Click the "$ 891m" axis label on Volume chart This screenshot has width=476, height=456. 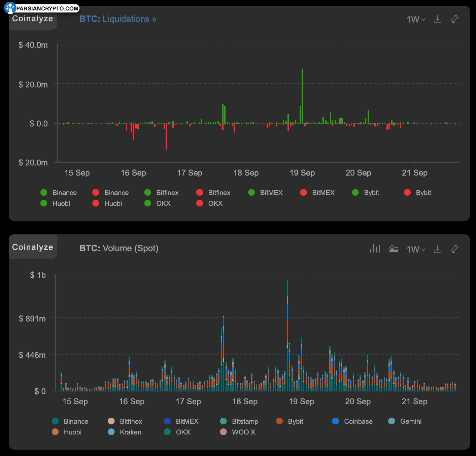click(32, 318)
